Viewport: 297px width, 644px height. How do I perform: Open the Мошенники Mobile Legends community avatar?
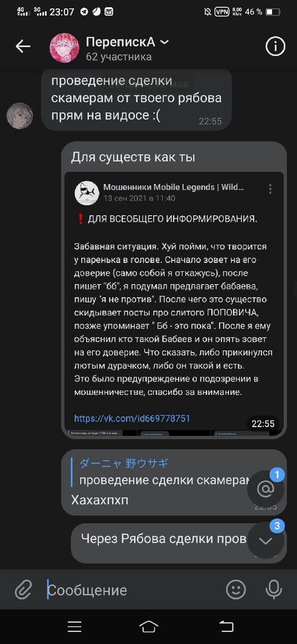[86, 193]
